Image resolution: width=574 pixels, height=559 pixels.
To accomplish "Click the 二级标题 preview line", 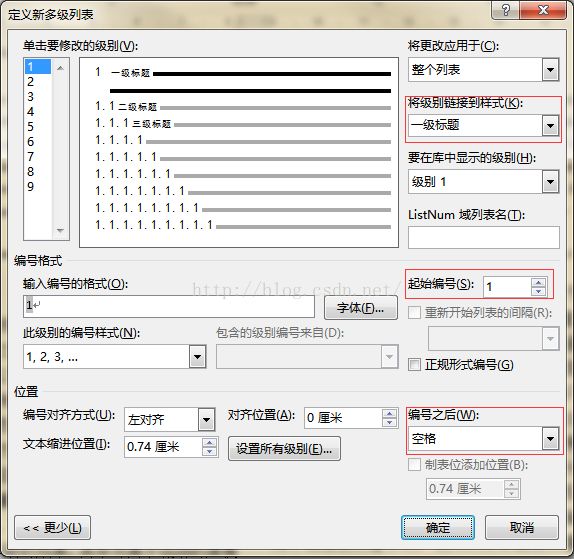I will [x=243, y=107].
